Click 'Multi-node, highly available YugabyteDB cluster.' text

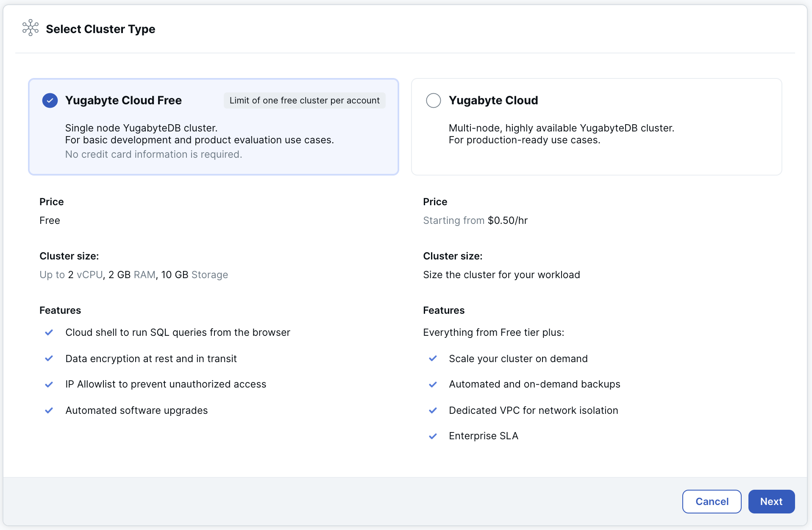coord(562,128)
